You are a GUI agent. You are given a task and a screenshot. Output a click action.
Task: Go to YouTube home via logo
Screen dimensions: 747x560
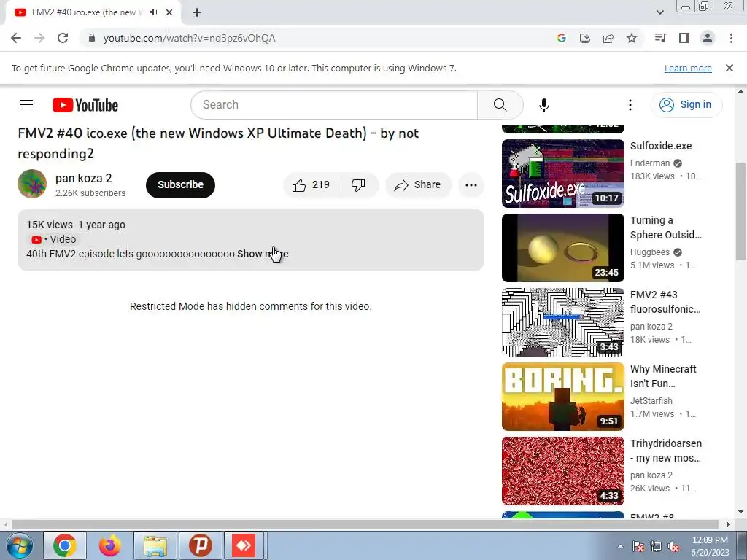point(85,105)
